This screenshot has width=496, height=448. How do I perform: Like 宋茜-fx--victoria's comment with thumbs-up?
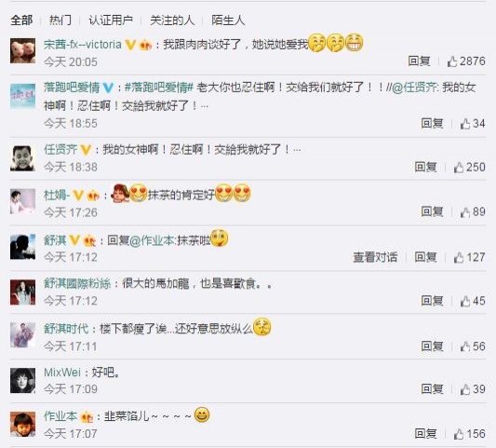click(x=451, y=61)
